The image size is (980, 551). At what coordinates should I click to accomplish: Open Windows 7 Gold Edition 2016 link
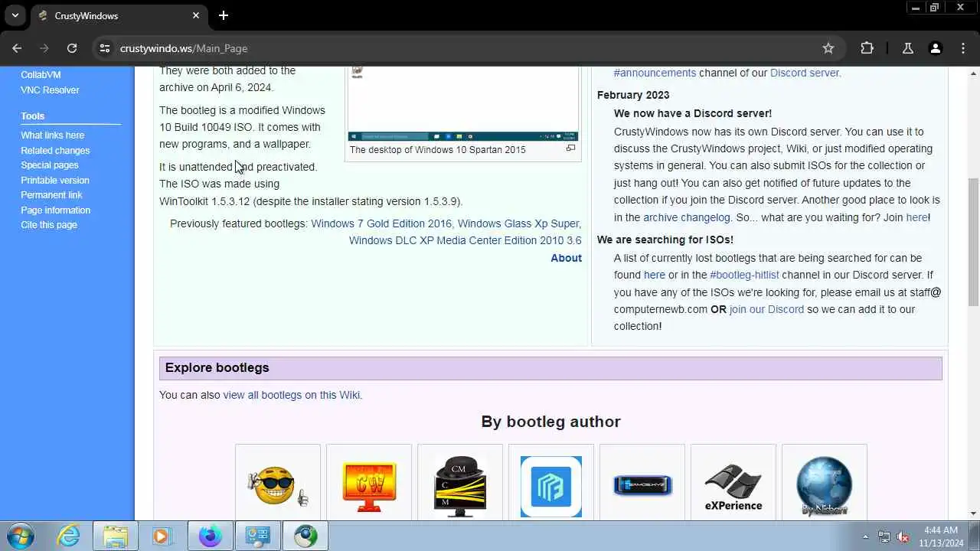pyautogui.click(x=381, y=223)
